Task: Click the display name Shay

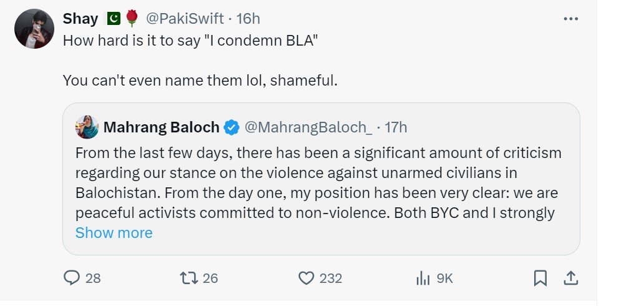Action: (80, 19)
